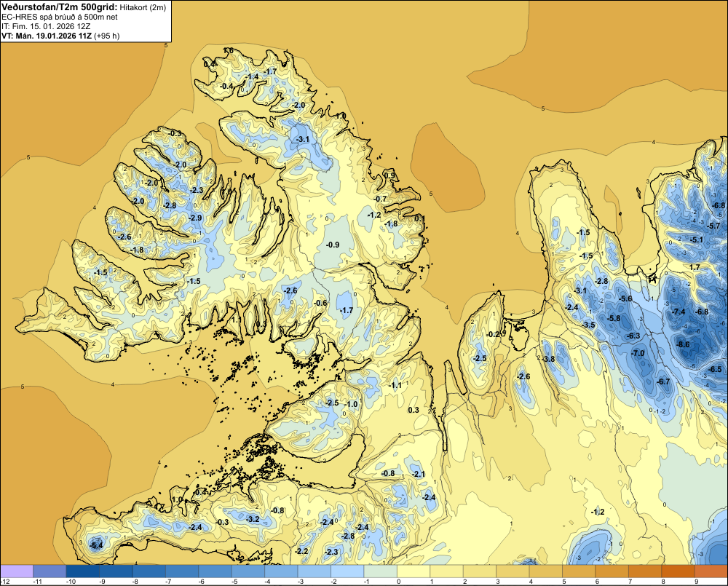Screen dimensions: 728x586
Task: Select the -7.0 temperature reading
Action: coord(638,353)
